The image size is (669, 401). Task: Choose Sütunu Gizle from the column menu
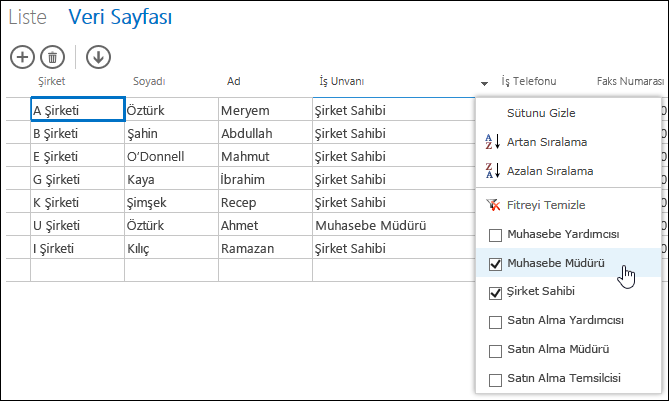click(541, 113)
